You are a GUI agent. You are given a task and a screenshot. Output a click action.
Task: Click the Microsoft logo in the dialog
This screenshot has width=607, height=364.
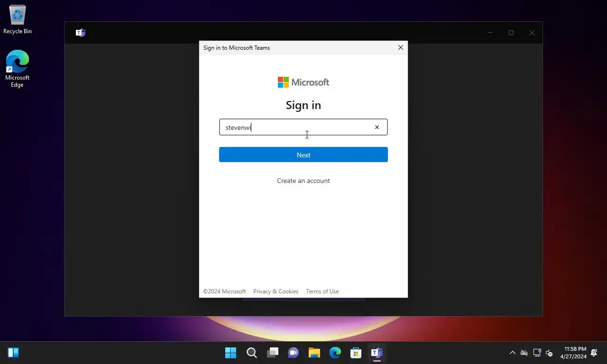[303, 82]
